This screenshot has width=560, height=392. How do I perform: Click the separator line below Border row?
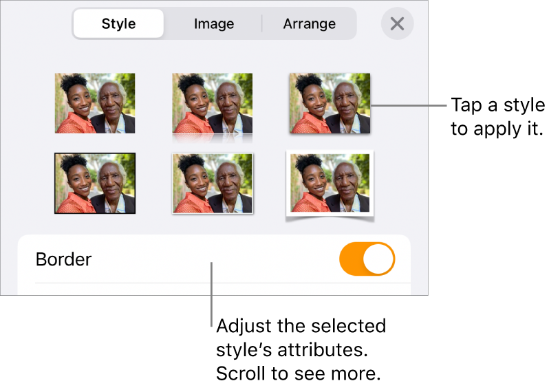(x=222, y=283)
